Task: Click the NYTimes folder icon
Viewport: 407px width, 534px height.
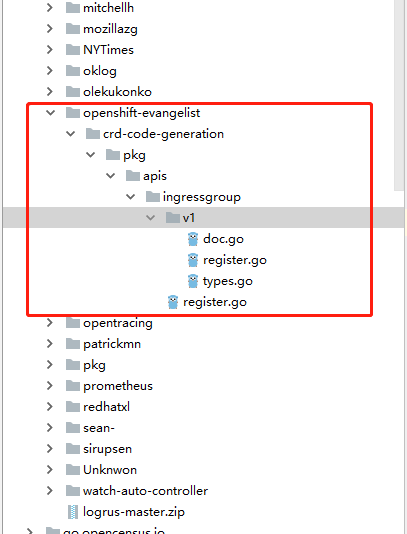Action: click(73, 50)
